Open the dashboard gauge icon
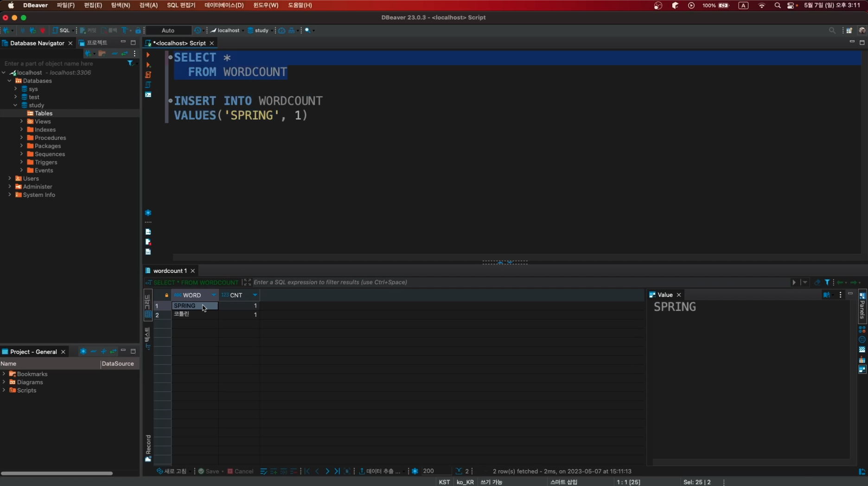 pos(281,31)
